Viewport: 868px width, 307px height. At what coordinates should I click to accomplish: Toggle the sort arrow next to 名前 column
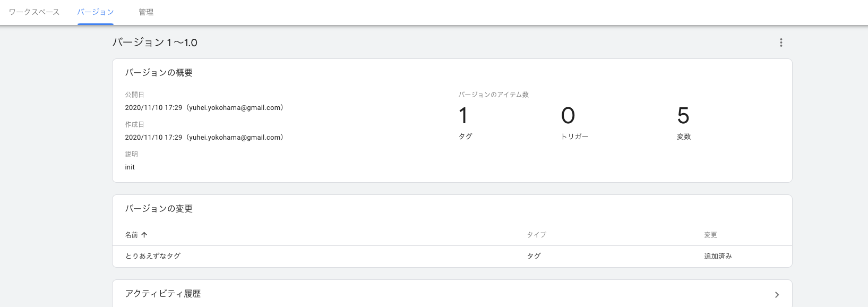[x=144, y=234]
